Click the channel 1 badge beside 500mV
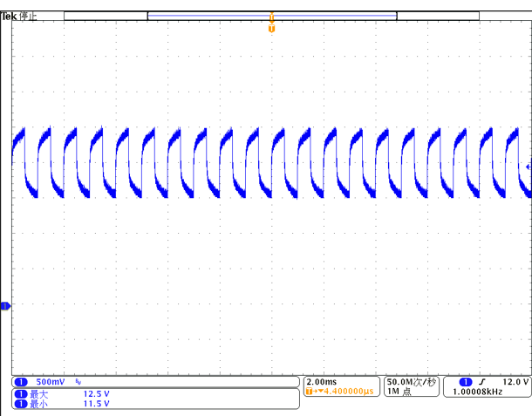Viewport: 532px width, 416px height. tap(21, 382)
